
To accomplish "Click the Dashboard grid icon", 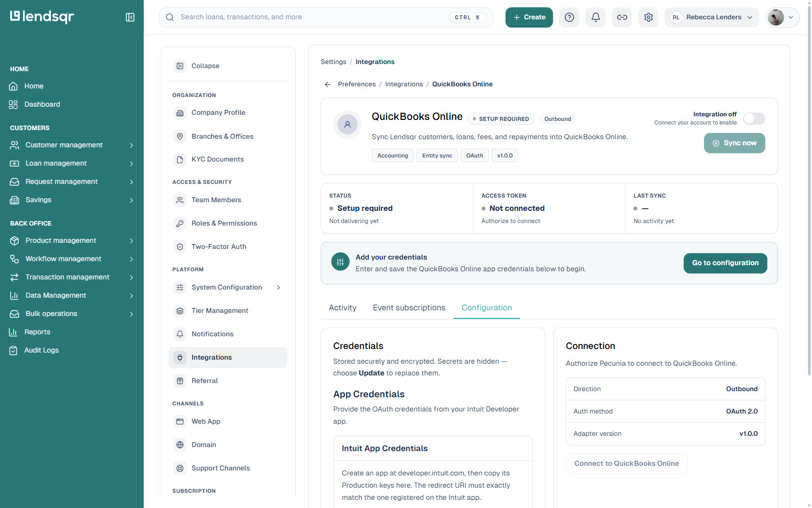I will pos(14,104).
